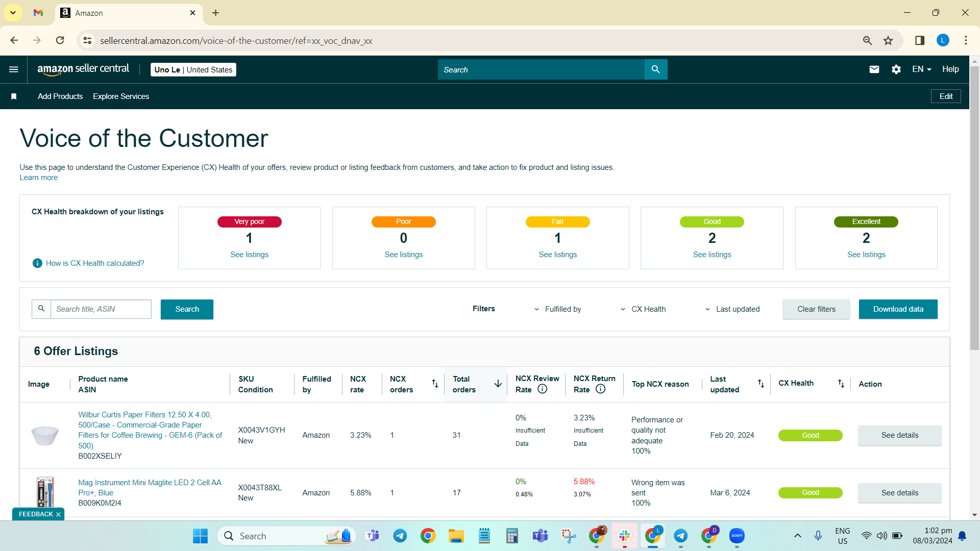Expand the Last updated filter
This screenshot has width=980, height=551.
732,309
